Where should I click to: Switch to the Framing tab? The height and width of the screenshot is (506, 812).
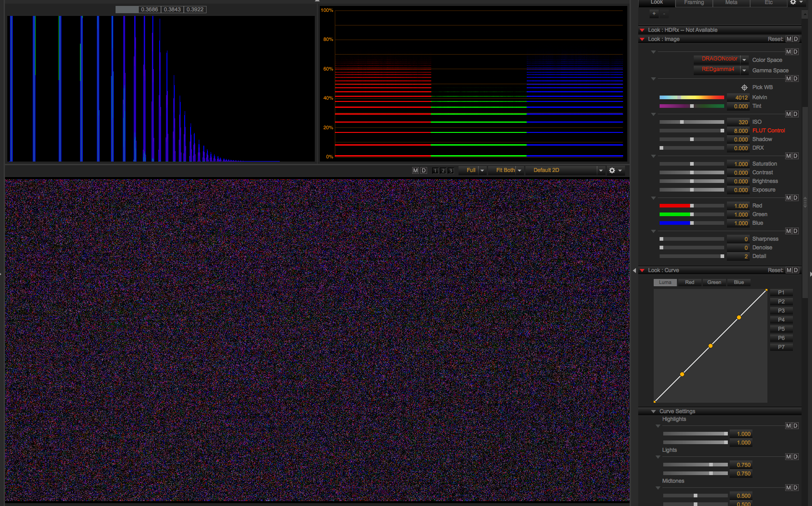click(694, 3)
